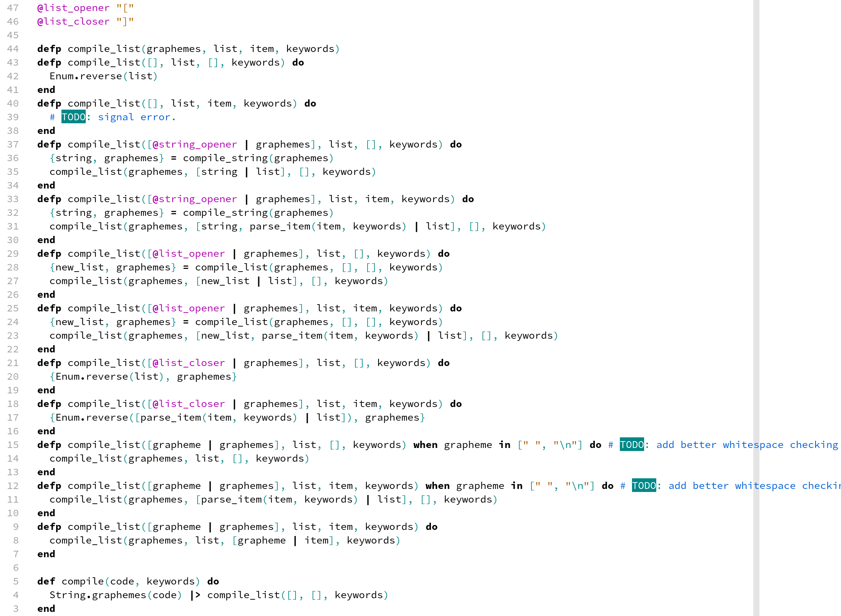The height and width of the screenshot is (616, 841).
Task: Click compile_string(graphemes) call on line 36
Action: pos(258,158)
